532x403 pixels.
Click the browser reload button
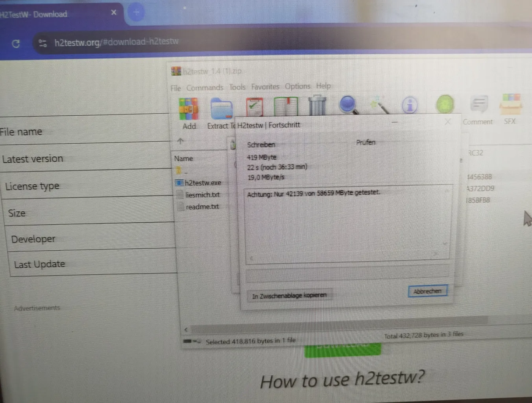(16, 44)
